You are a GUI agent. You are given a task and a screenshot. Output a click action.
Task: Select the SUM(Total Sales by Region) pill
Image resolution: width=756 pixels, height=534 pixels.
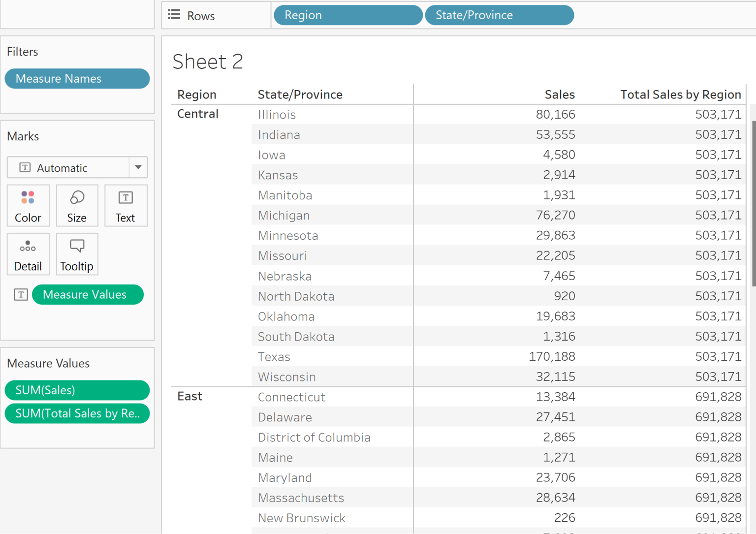77,413
